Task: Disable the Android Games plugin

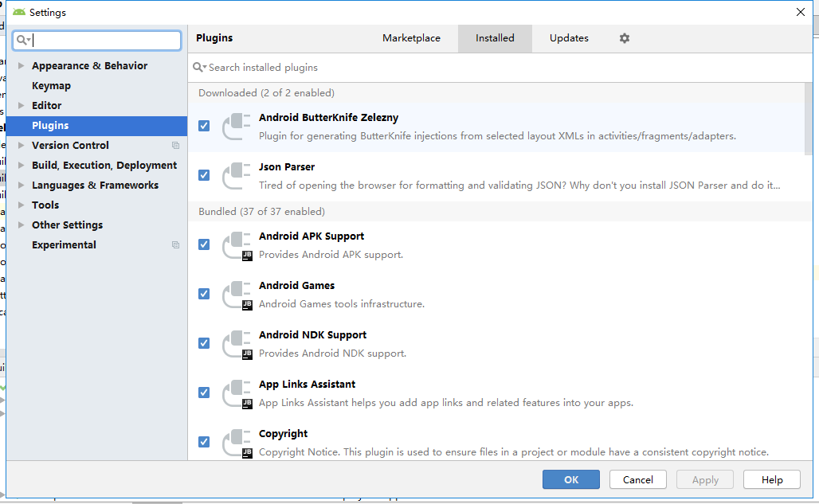Action: click(204, 294)
